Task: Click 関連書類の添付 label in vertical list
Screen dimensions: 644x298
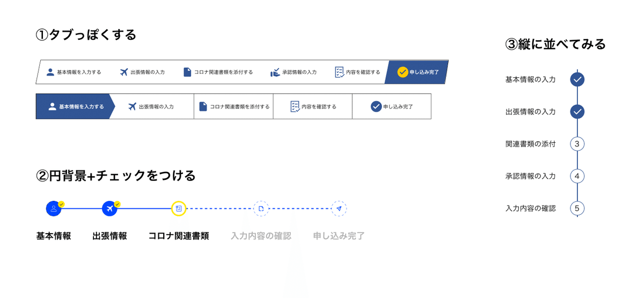Action: [530, 144]
